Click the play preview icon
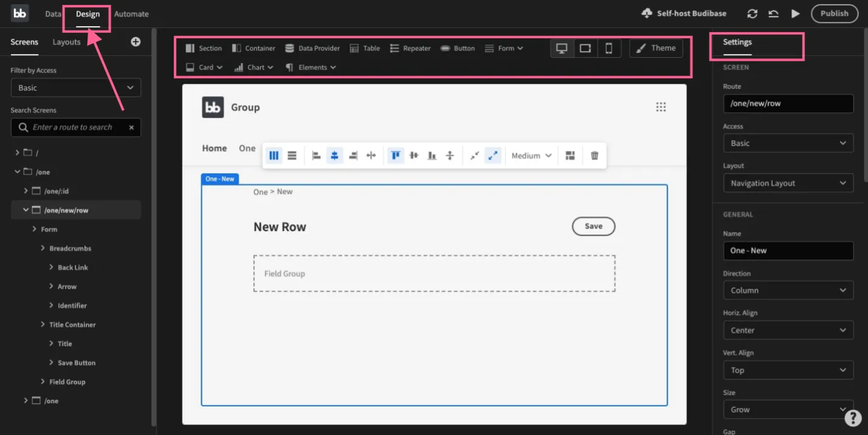The width and height of the screenshot is (868, 435). tap(795, 13)
